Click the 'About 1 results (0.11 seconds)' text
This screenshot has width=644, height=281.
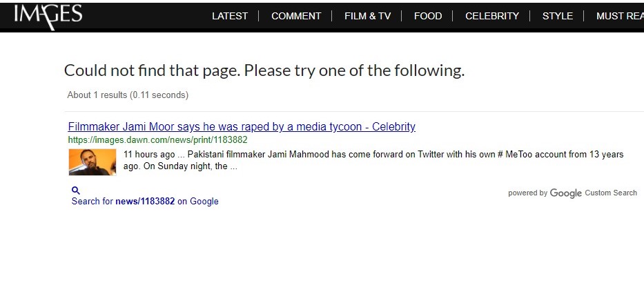128,95
